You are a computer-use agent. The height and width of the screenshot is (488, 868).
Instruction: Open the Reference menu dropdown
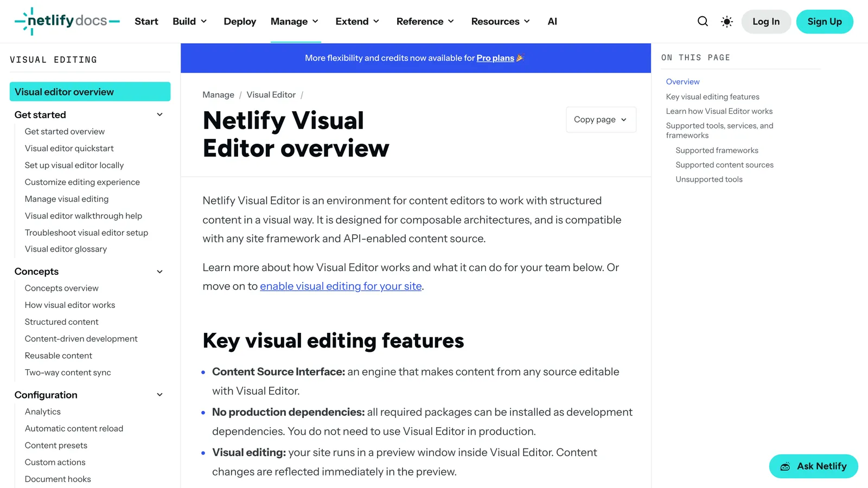click(425, 21)
